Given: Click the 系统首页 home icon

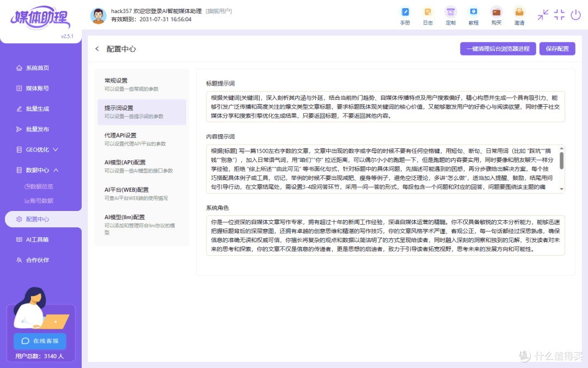Looking at the screenshot, I should (19, 68).
